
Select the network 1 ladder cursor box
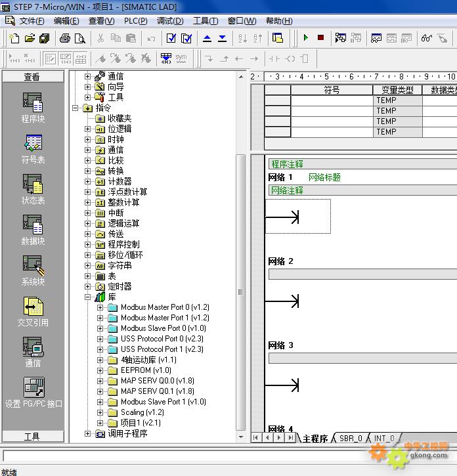[298, 217]
